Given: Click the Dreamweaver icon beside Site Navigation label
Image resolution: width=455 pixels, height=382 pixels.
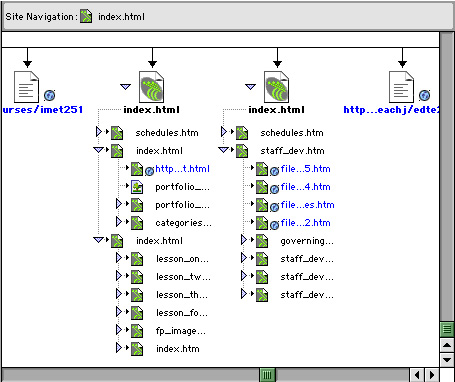Looking at the screenshot, I should coord(86,16).
